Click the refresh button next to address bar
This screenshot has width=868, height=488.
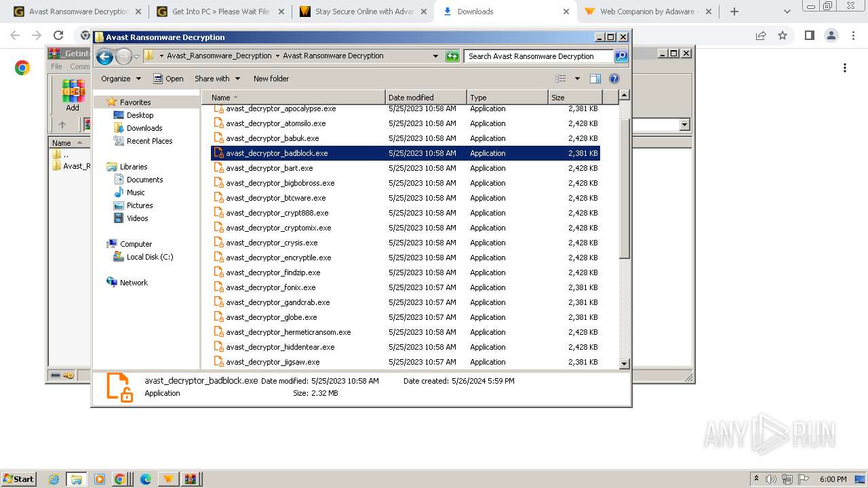point(452,56)
